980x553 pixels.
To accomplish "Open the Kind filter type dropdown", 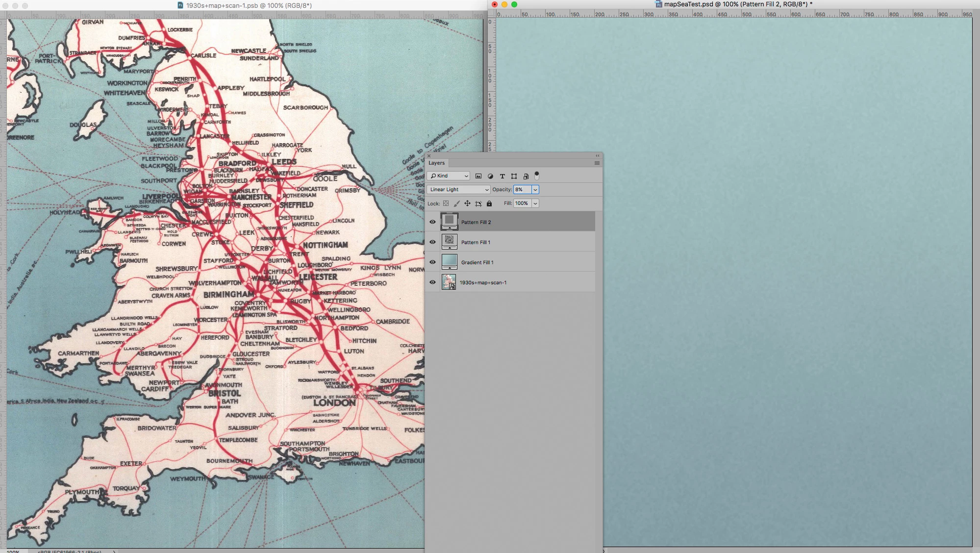I will pos(449,176).
